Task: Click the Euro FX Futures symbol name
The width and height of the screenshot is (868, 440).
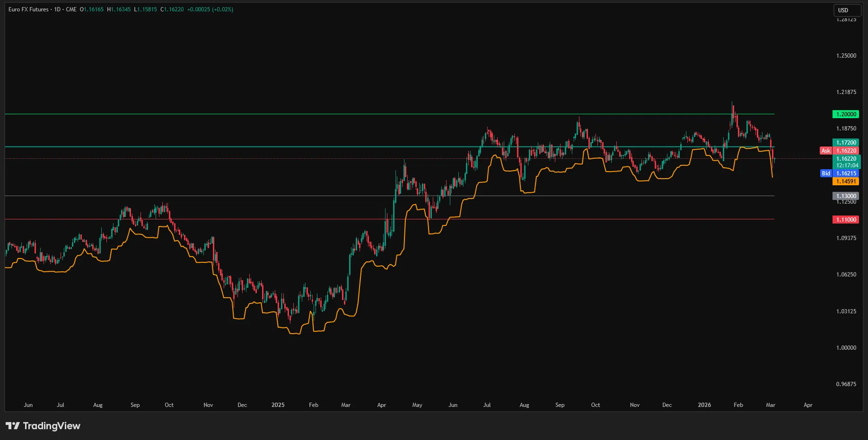Action: tap(27, 9)
